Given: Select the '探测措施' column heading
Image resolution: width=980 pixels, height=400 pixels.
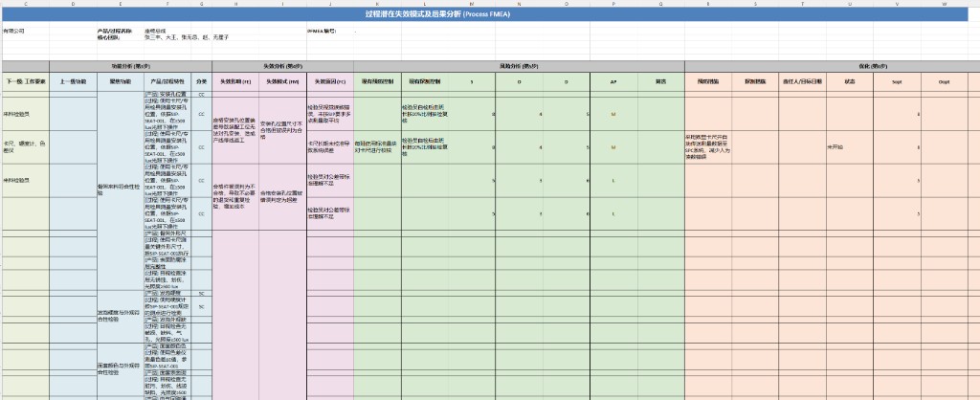Looking at the screenshot, I should [x=755, y=82].
